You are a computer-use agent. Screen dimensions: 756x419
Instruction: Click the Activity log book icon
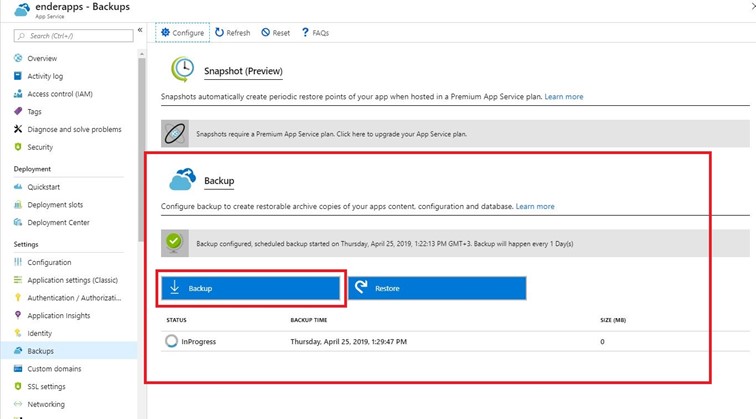point(18,76)
